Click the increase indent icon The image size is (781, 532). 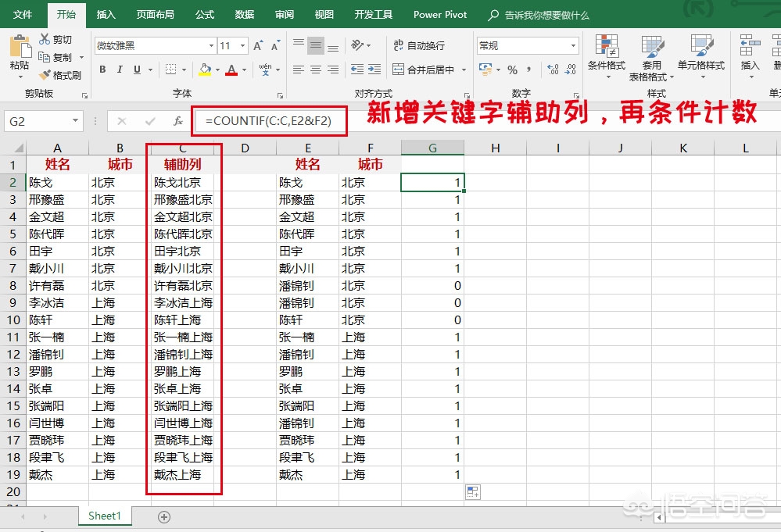[x=374, y=70]
